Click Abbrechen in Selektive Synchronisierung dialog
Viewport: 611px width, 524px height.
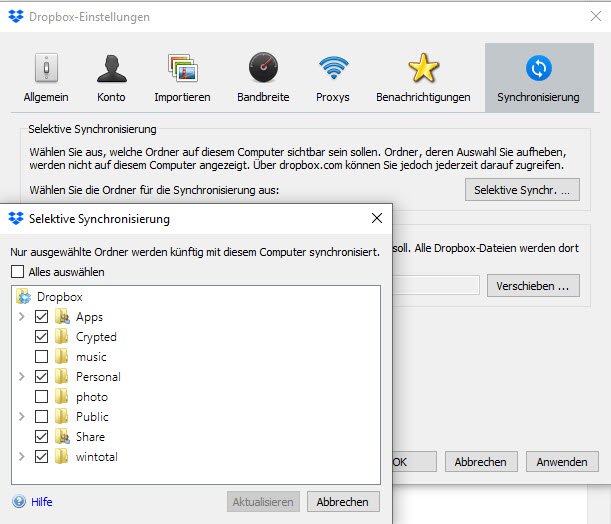pyautogui.click(x=343, y=501)
